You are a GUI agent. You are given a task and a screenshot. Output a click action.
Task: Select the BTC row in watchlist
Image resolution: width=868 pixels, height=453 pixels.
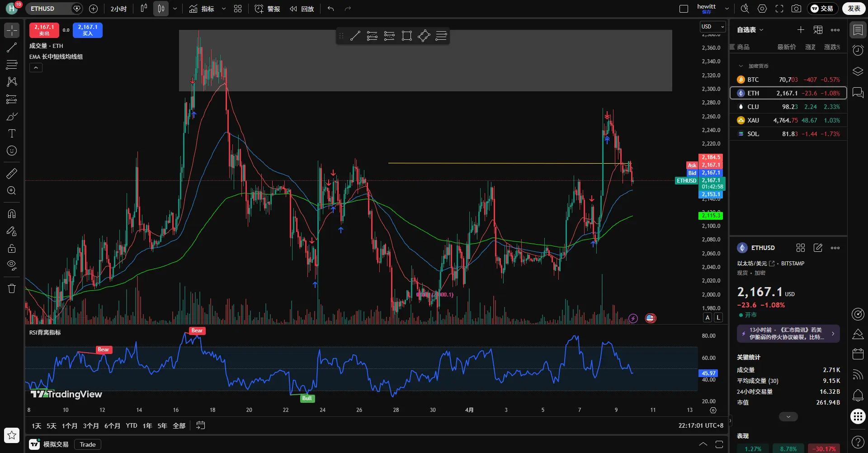[788, 80]
